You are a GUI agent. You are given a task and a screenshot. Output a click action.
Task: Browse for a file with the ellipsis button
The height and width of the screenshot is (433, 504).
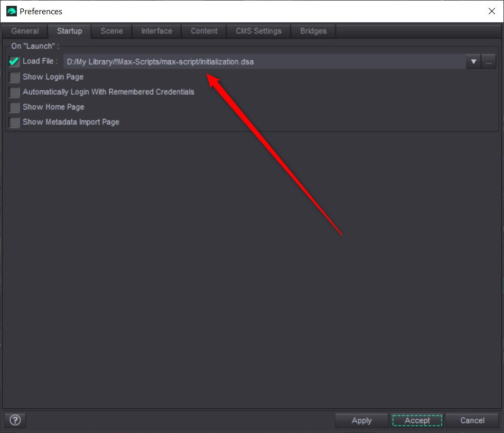(489, 61)
